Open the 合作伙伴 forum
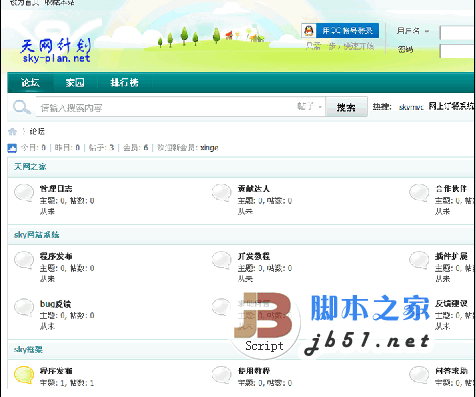This screenshot has width=476, height=397. tap(451, 189)
